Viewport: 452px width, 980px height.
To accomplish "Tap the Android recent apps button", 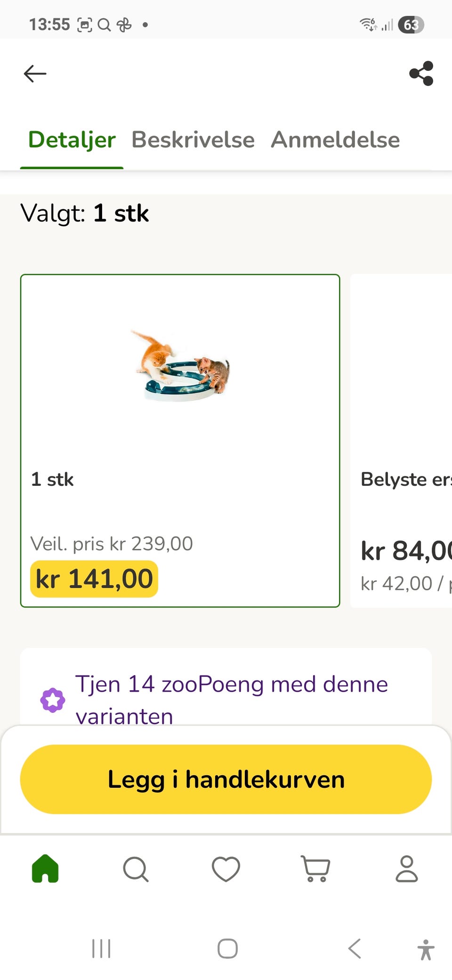I will click(x=101, y=948).
